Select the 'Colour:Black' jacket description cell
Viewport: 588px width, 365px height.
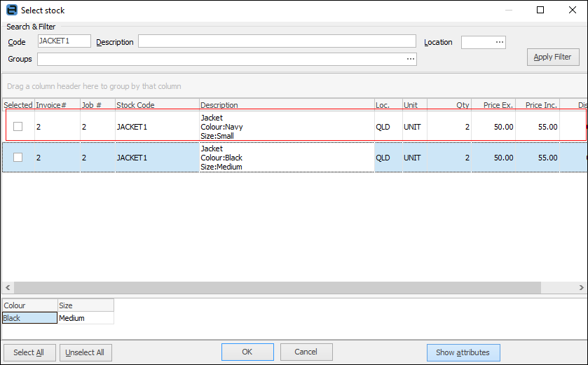287,158
